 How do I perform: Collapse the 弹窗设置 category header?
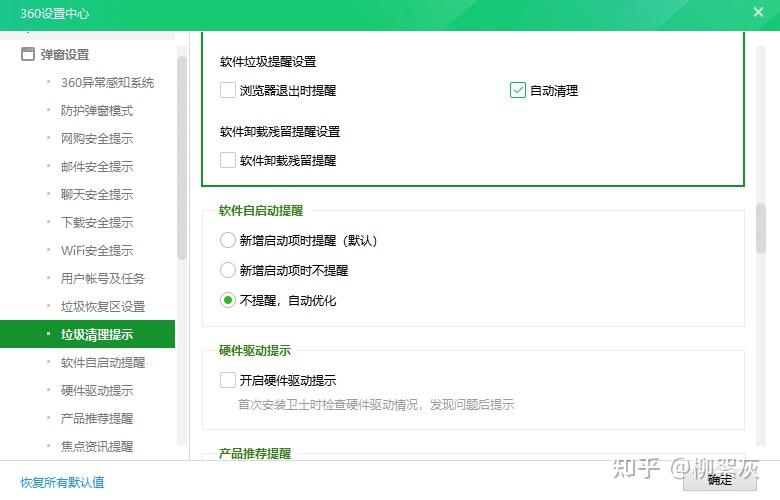click(65, 54)
